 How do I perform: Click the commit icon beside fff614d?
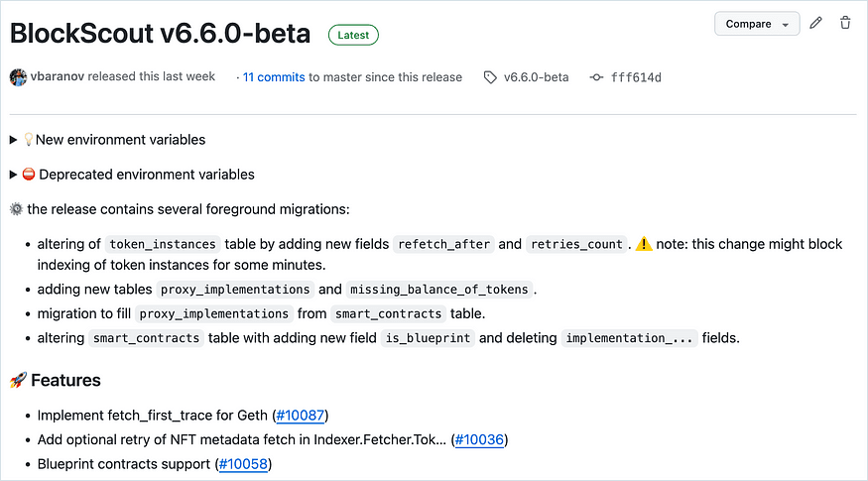[x=596, y=77]
